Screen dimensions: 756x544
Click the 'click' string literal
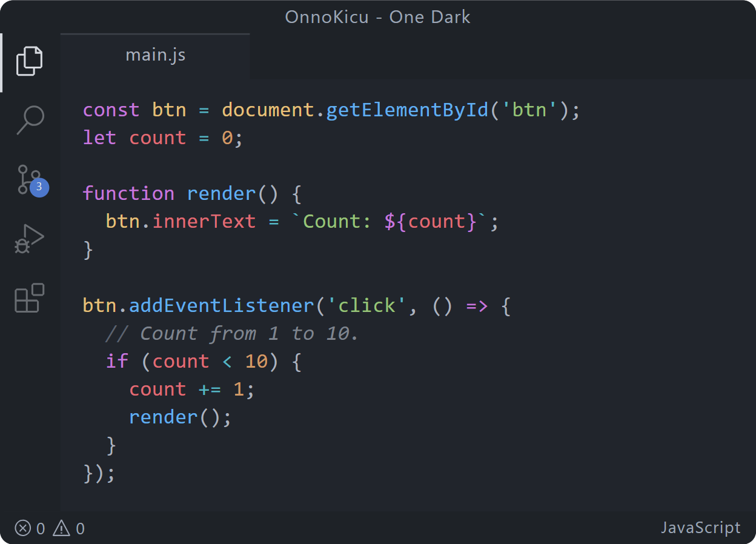[x=366, y=305]
